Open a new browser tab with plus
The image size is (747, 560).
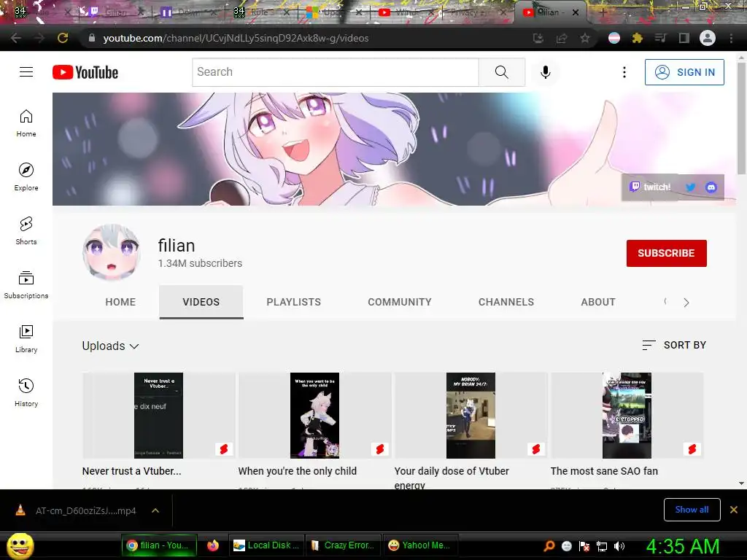pyautogui.click(x=603, y=13)
